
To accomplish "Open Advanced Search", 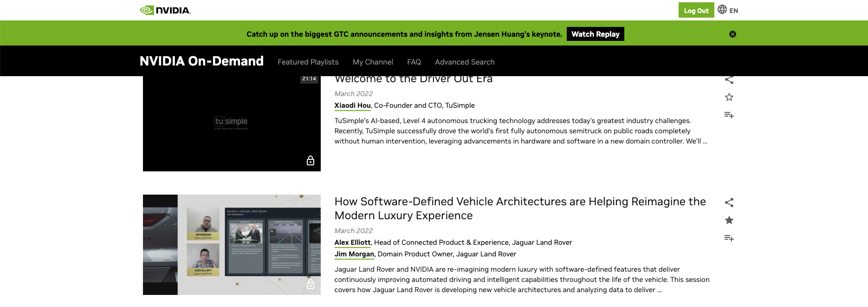I will click(465, 62).
